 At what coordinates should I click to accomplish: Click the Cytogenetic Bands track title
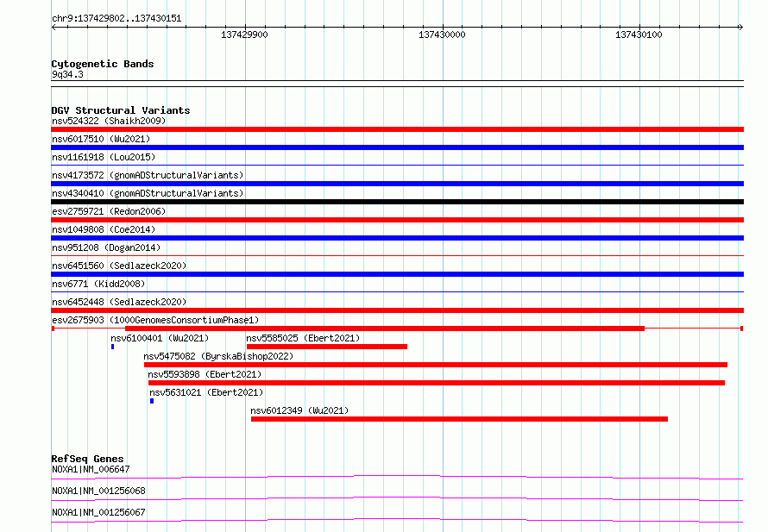point(103,64)
